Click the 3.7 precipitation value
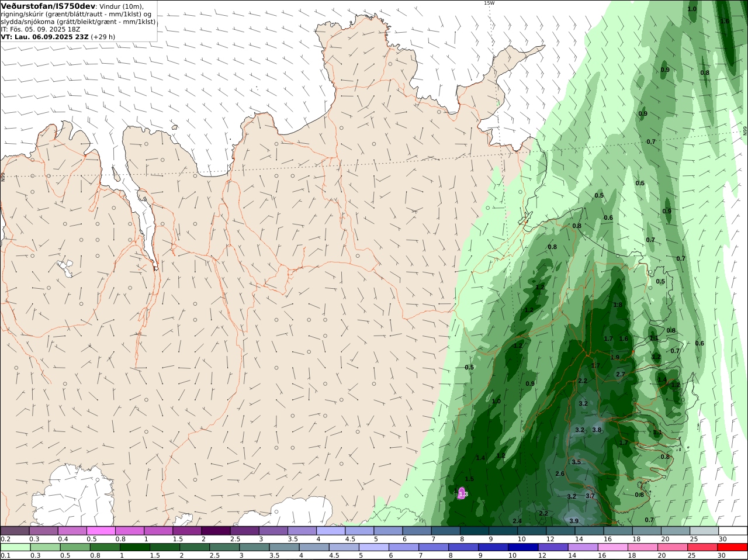748x560 pixels. pyautogui.click(x=590, y=496)
